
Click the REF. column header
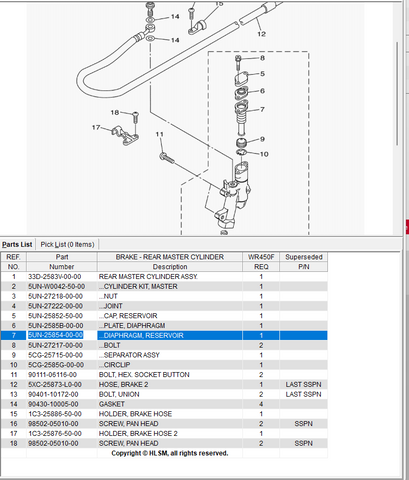[13, 257]
